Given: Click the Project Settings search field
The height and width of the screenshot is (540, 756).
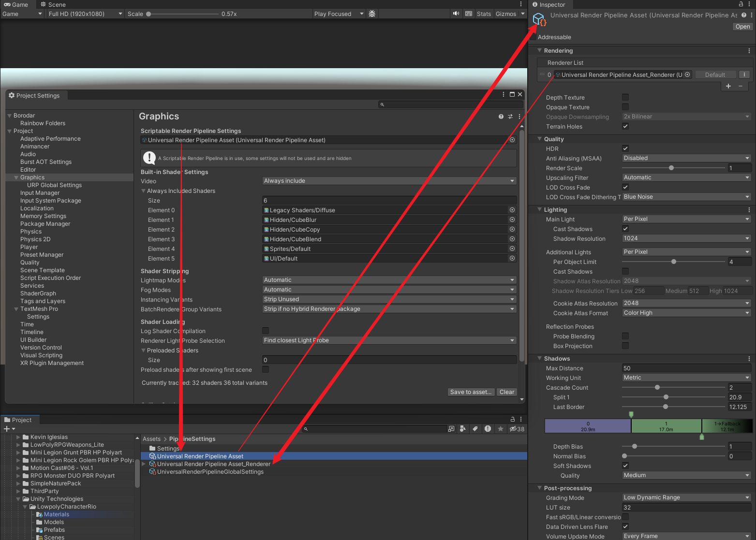Looking at the screenshot, I should pos(450,104).
